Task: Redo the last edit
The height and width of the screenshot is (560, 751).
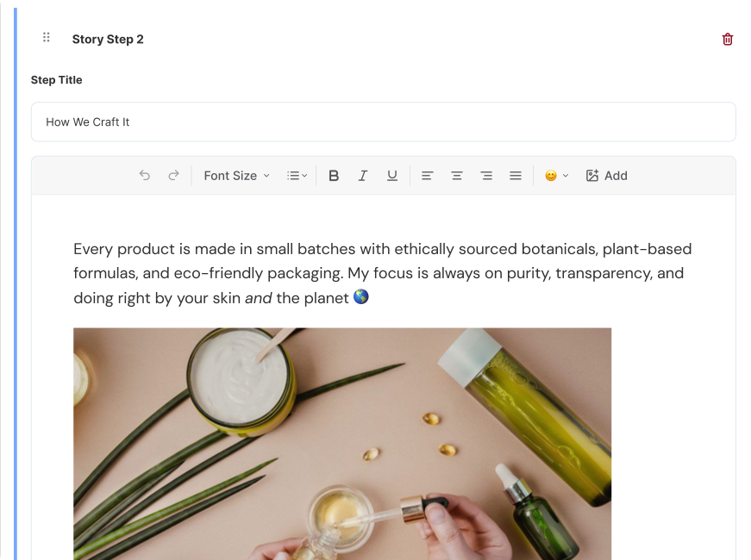Action: click(173, 176)
